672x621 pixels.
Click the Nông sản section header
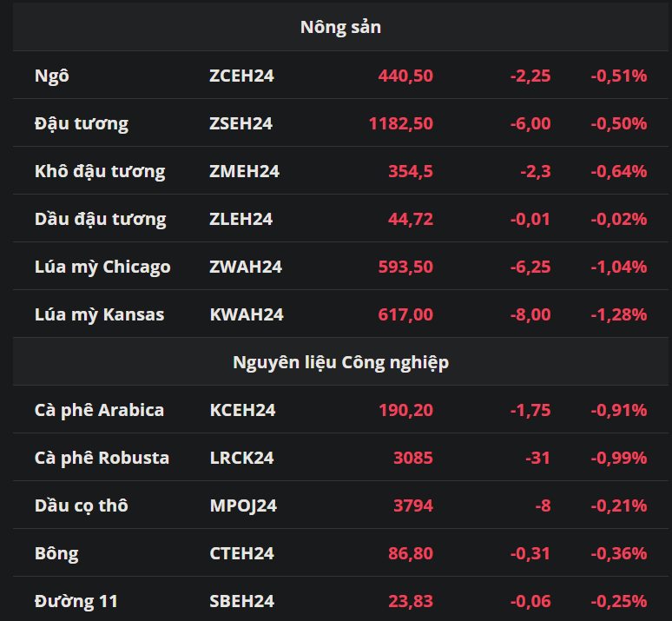tap(340, 27)
